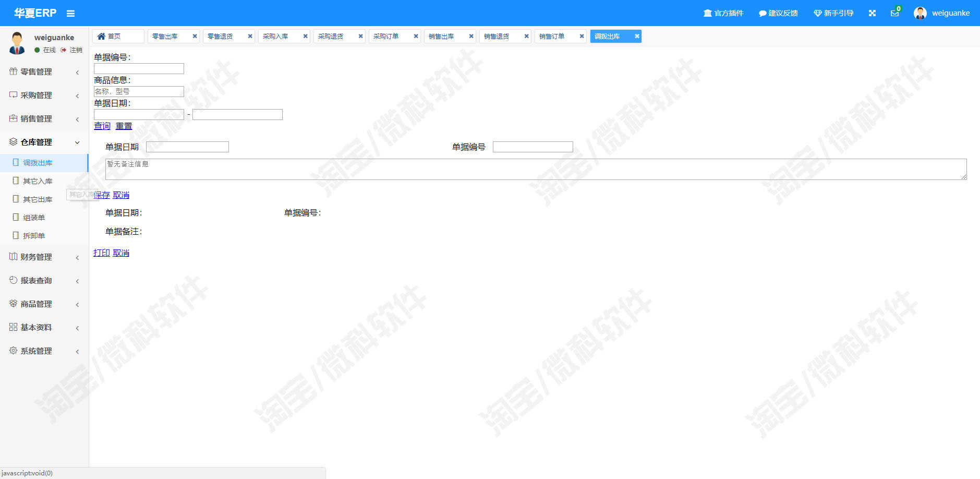Switch to the 首页 home tab
This screenshot has width=980, height=479.
[118, 37]
